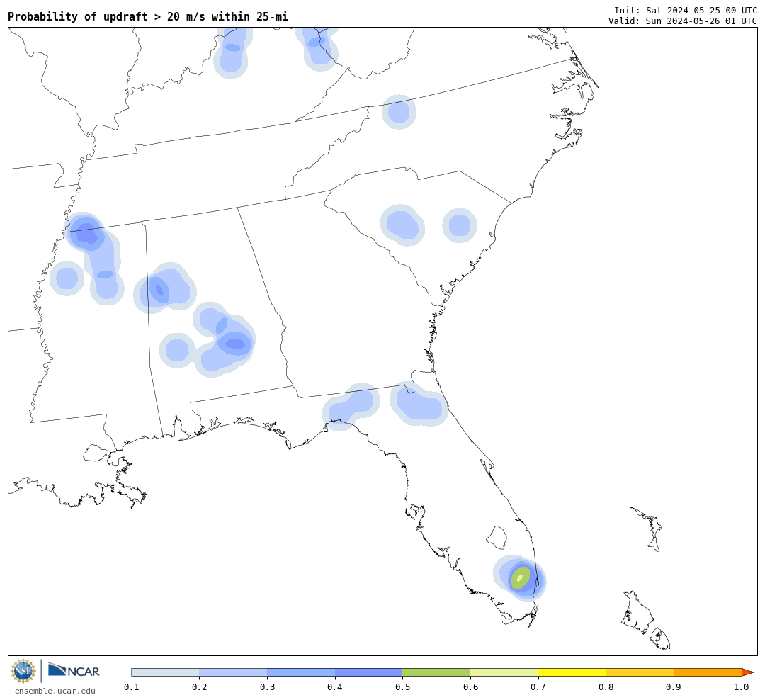Click the 0.8–0.9 gold colorbar segment
The width and height of the screenshot is (765, 700).
click(x=640, y=672)
